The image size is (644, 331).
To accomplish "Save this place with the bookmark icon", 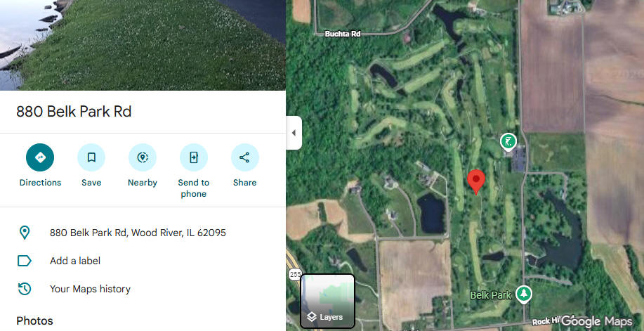I will tap(91, 157).
